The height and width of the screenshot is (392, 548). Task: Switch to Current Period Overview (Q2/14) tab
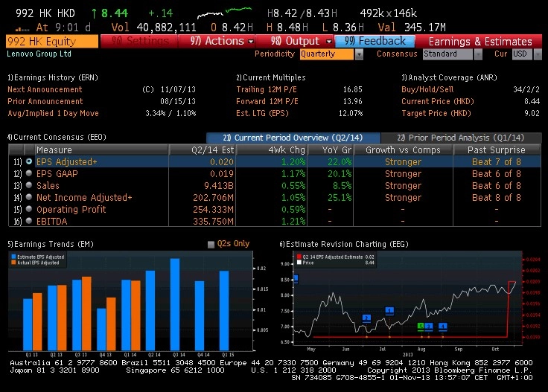click(x=293, y=138)
